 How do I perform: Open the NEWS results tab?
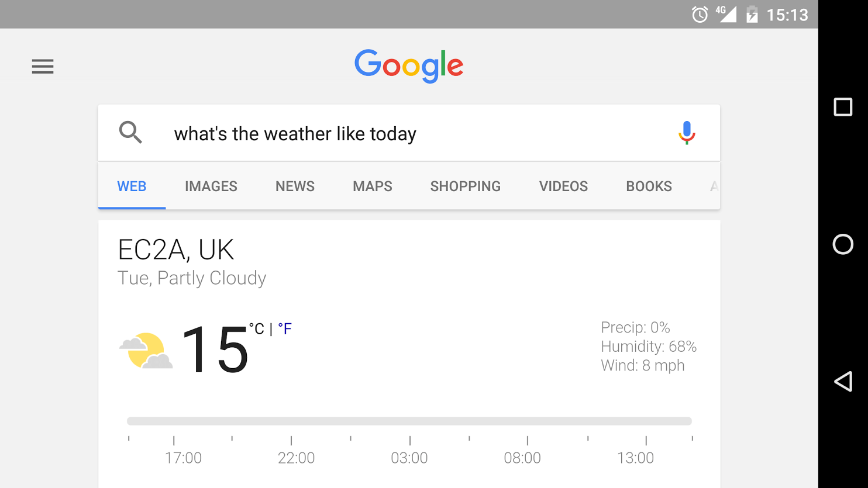click(295, 186)
